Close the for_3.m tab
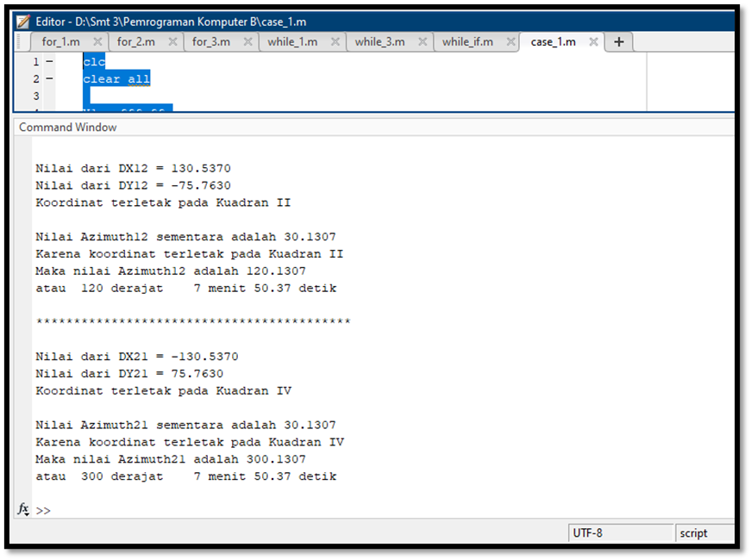The width and height of the screenshot is (751, 560). click(x=248, y=41)
